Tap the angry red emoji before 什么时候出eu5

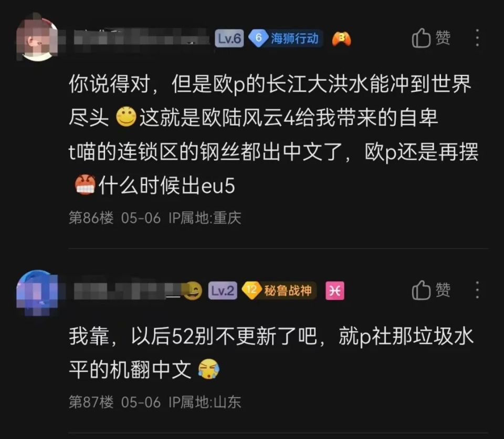click(x=85, y=185)
